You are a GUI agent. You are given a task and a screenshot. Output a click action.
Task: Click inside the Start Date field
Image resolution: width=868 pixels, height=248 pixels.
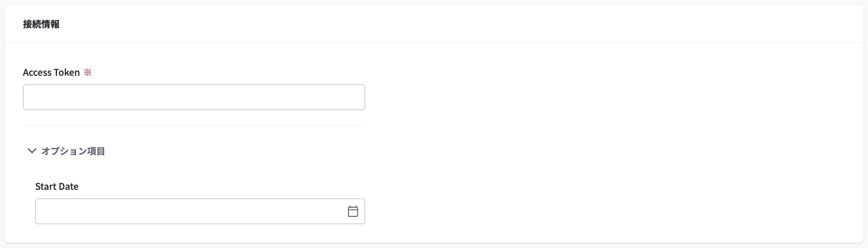pyautogui.click(x=200, y=211)
